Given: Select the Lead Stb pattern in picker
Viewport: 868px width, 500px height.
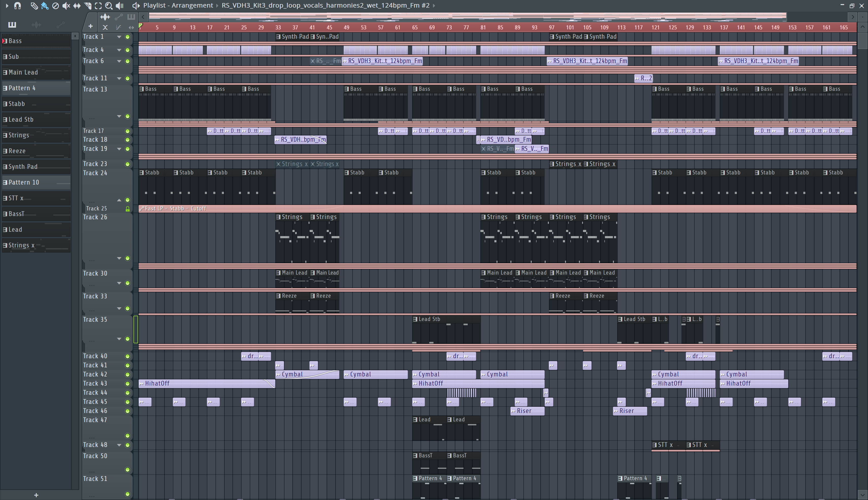Looking at the screenshot, I should click(36, 119).
